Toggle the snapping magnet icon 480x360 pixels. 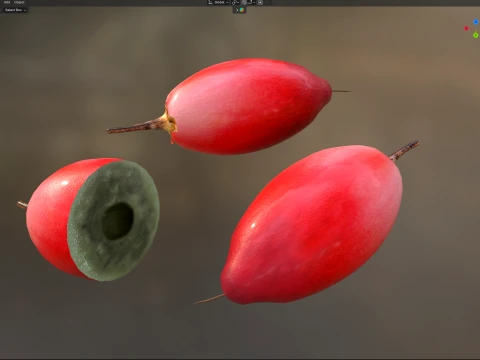coord(244,2)
